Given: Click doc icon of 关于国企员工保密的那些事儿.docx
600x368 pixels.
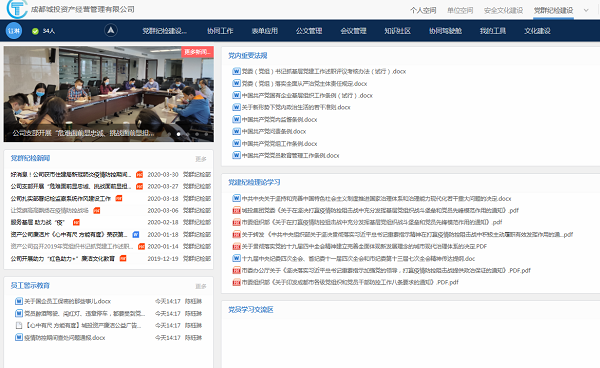Looking at the screenshot, I should pos(19,301).
